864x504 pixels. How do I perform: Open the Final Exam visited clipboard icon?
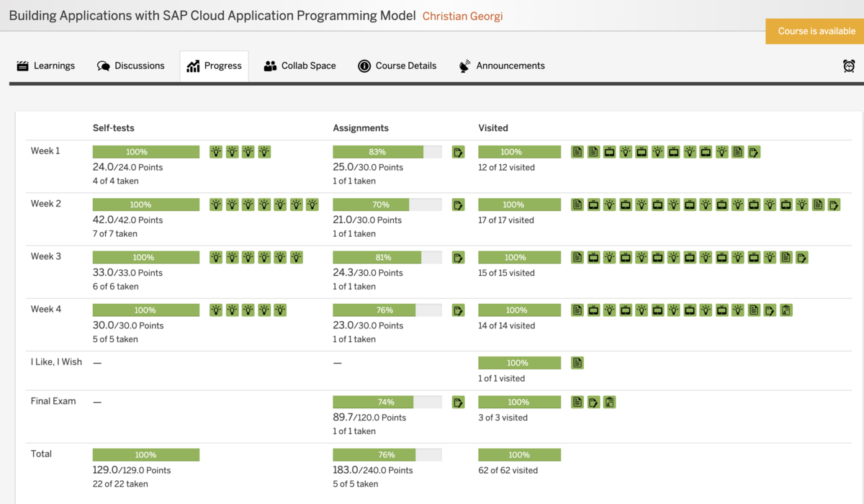(609, 402)
